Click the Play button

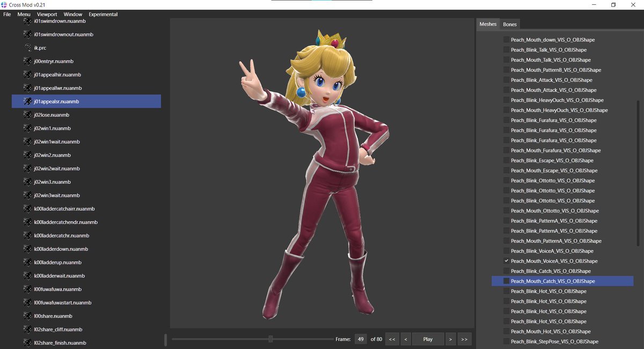point(428,339)
